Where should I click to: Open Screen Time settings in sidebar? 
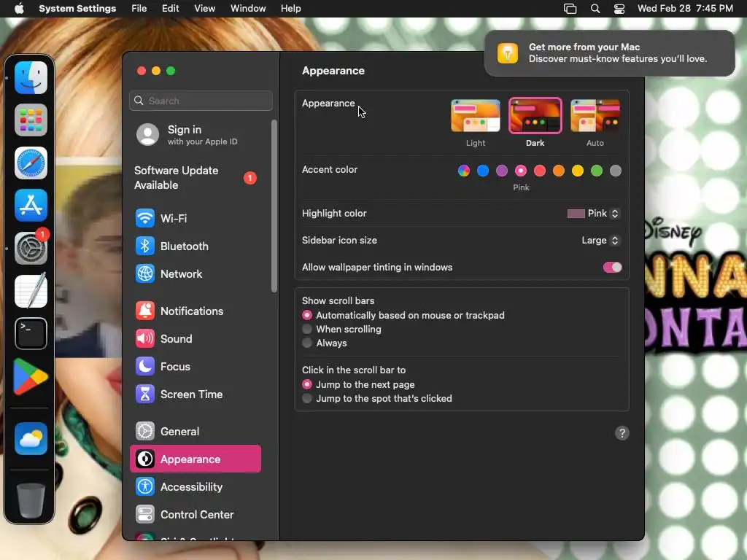tap(196, 394)
